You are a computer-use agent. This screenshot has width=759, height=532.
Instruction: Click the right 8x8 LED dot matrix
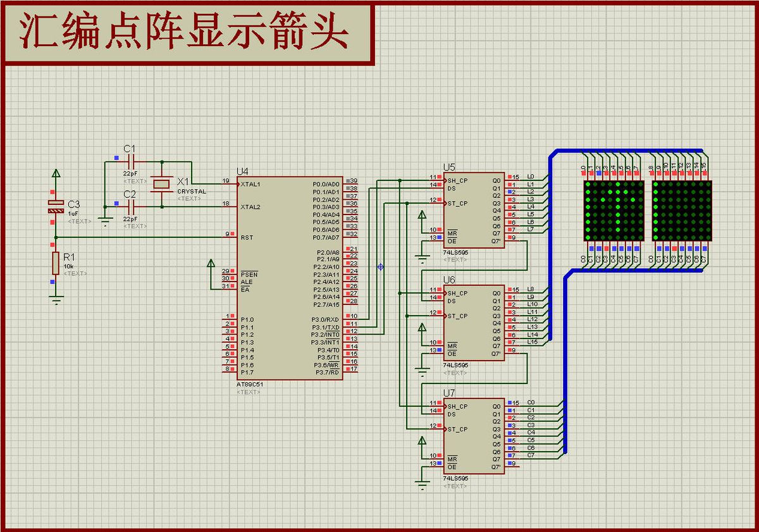tap(682, 211)
